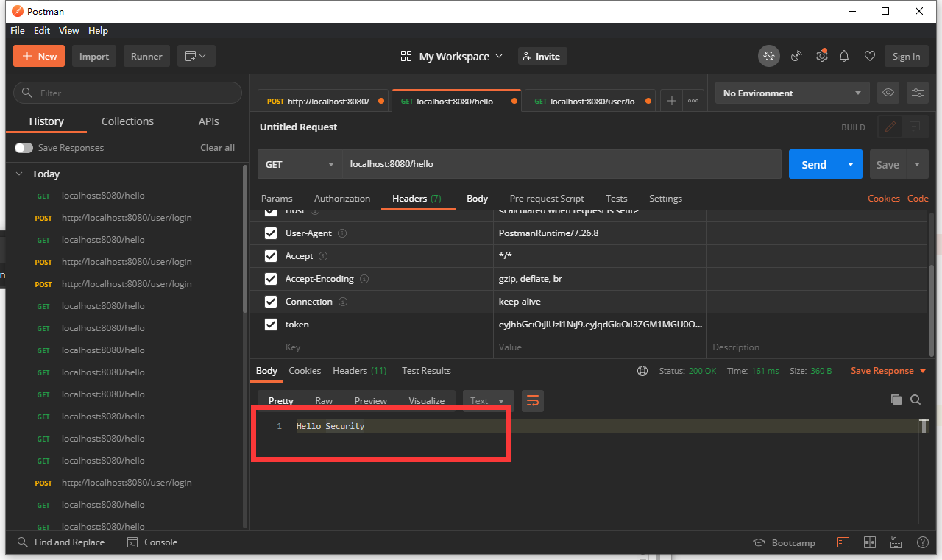Click the Clear all link

(218, 148)
